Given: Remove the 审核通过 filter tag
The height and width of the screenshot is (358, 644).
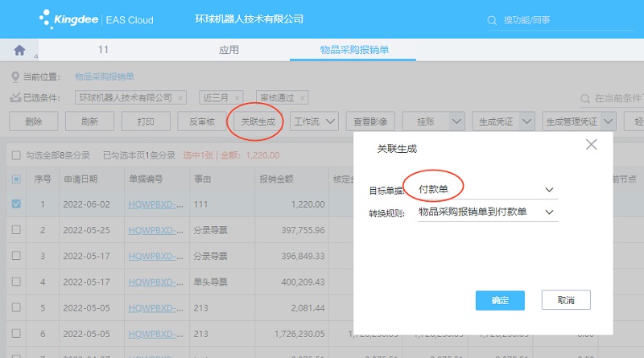Looking at the screenshot, I should point(303,97).
